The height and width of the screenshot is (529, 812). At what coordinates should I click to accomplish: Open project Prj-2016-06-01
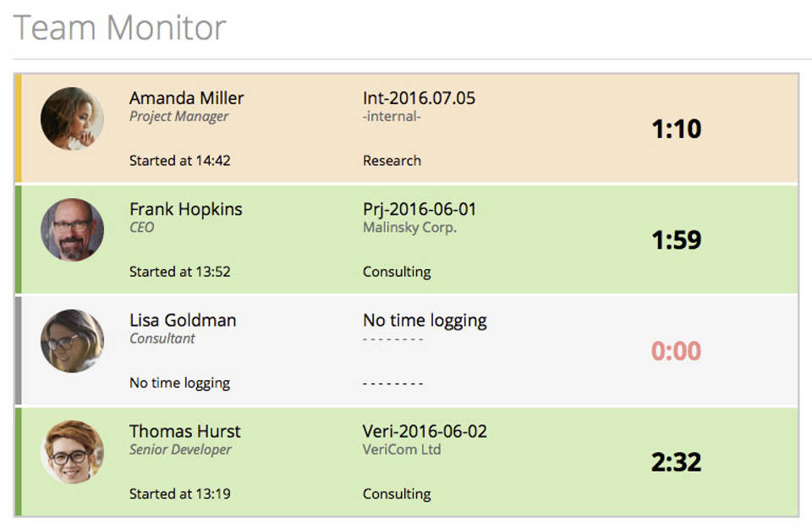pos(420,209)
